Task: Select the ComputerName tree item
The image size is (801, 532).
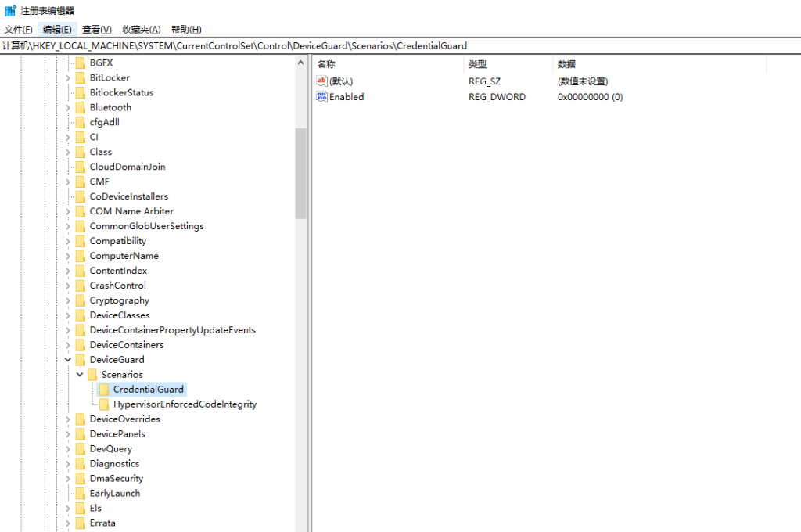Action: (x=124, y=256)
